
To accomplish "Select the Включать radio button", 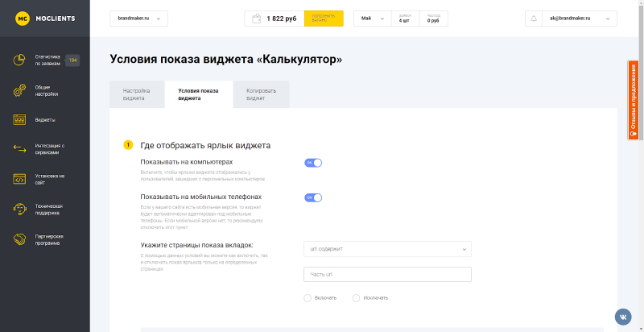I will [308, 298].
